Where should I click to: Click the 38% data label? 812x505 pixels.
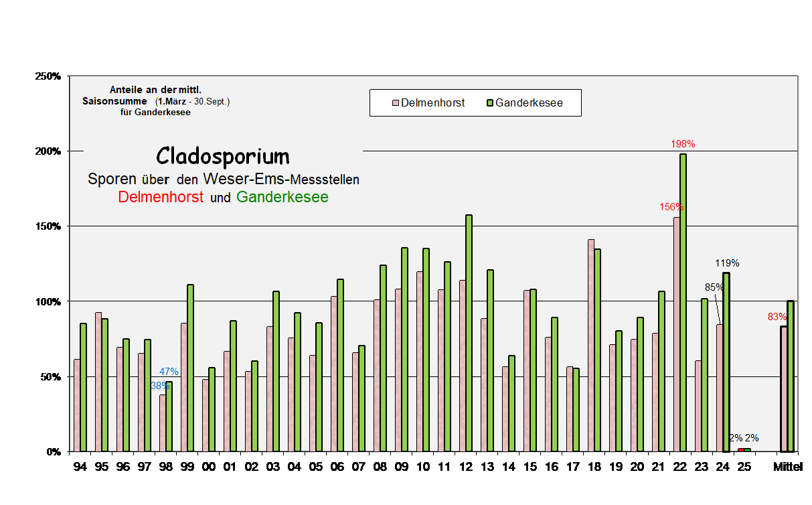click(161, 384)
